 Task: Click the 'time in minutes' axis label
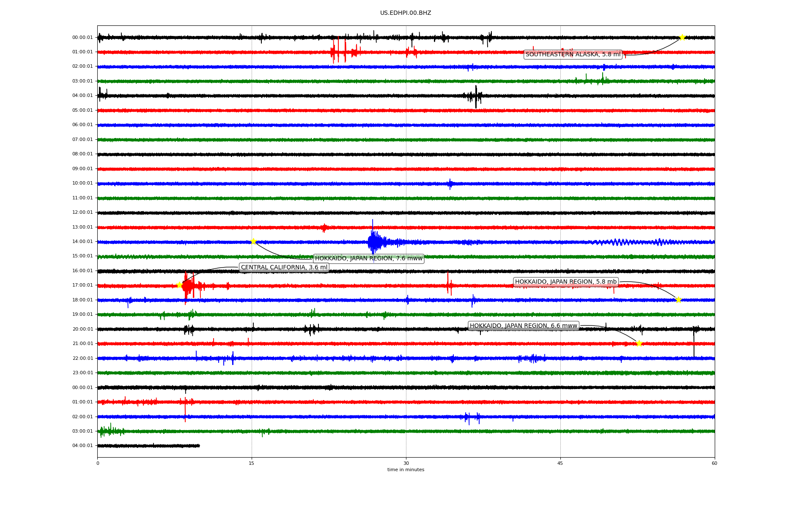pos(406,469)
